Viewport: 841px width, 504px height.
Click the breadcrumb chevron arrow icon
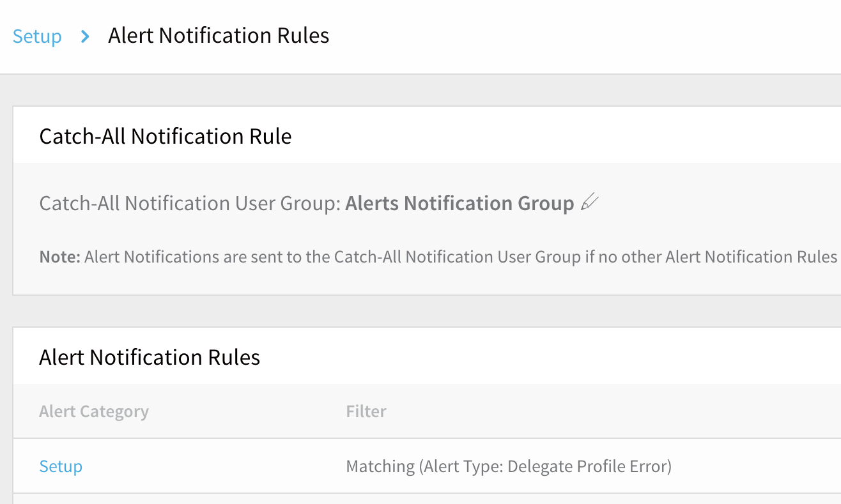85,36
